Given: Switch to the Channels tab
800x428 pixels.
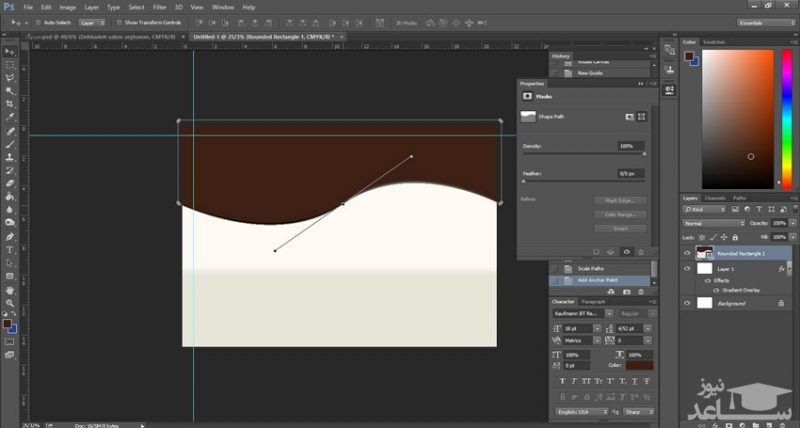Looking at the screenshot, I should click(716, 198).
